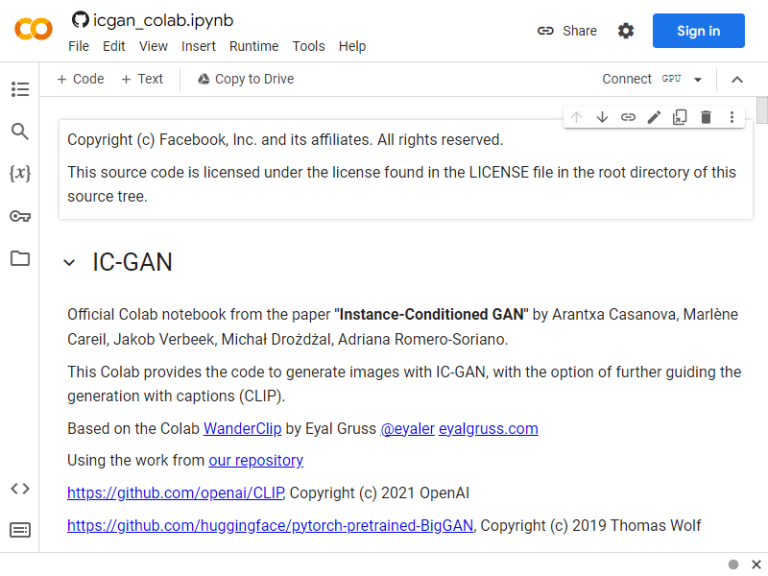
Task: Open the Tools menu
Action: coord(309,46)
